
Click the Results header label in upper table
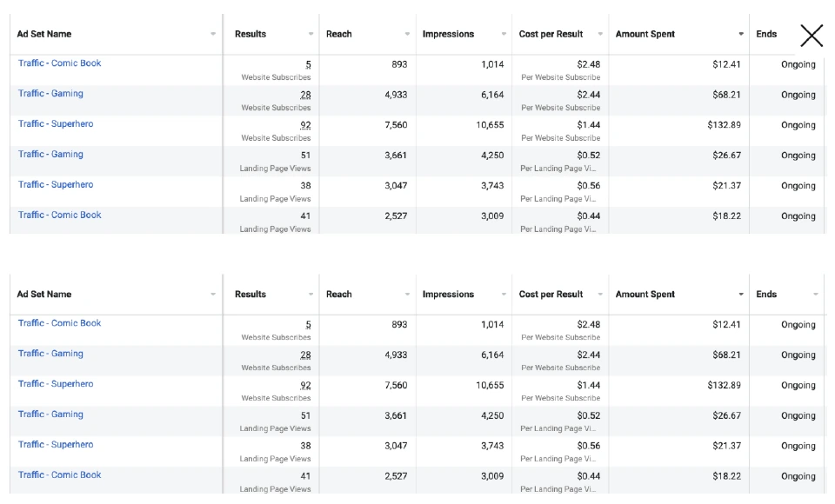(250, 34)
